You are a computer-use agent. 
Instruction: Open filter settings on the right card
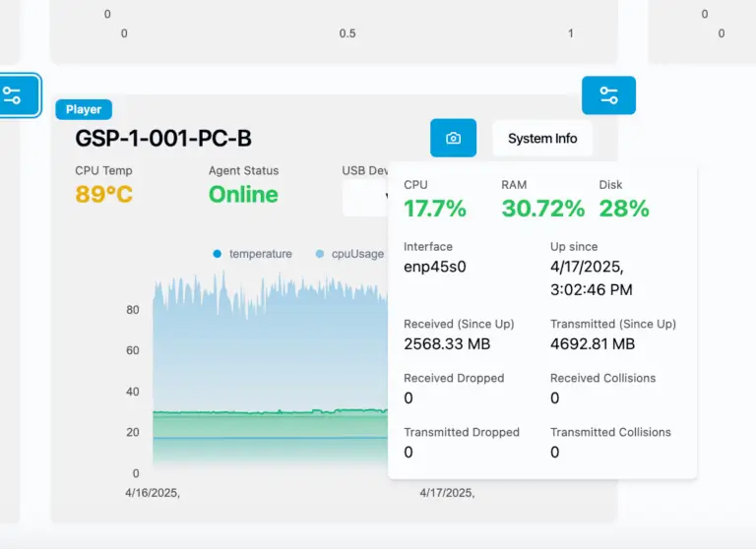pyautogui.click(x=608, y=95)
